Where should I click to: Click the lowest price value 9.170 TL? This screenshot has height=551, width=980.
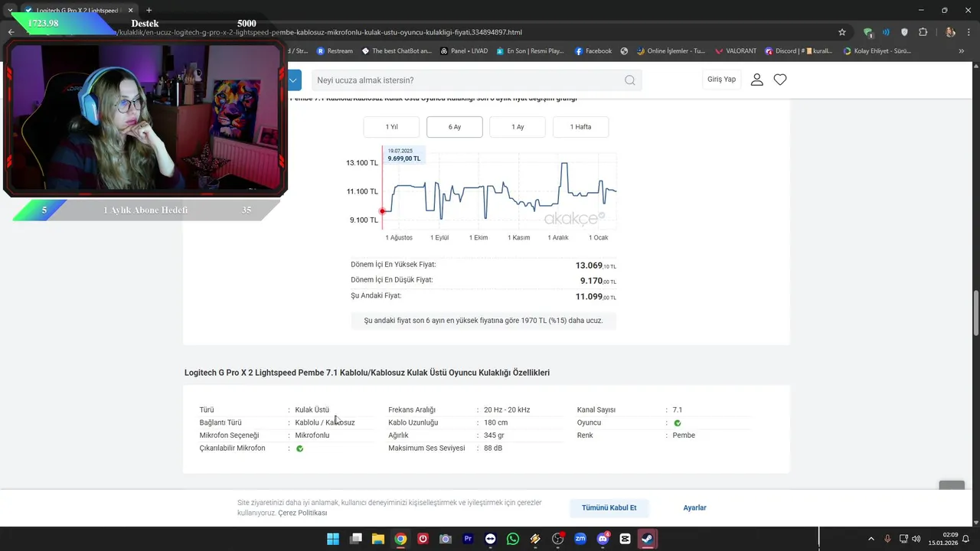598,281
